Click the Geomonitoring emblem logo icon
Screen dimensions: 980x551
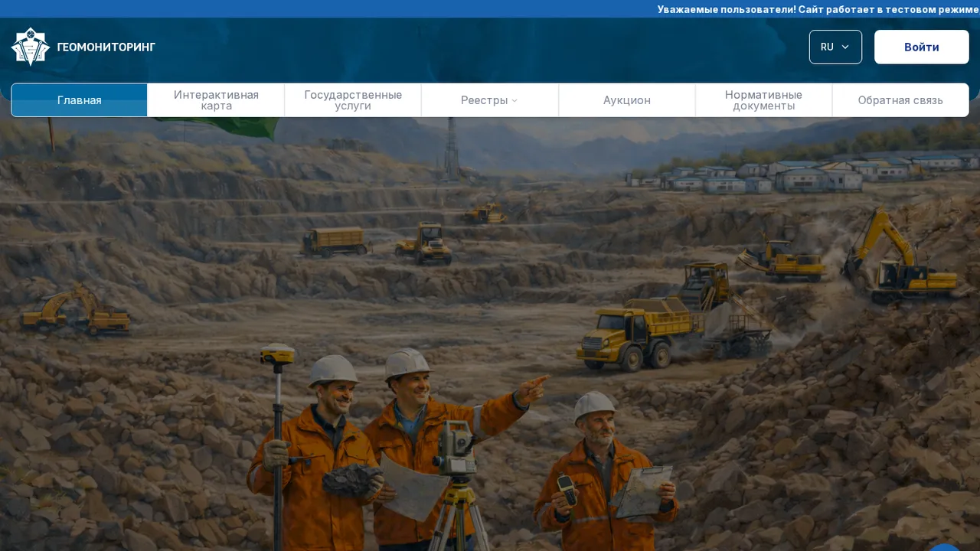tap(31, 47)
